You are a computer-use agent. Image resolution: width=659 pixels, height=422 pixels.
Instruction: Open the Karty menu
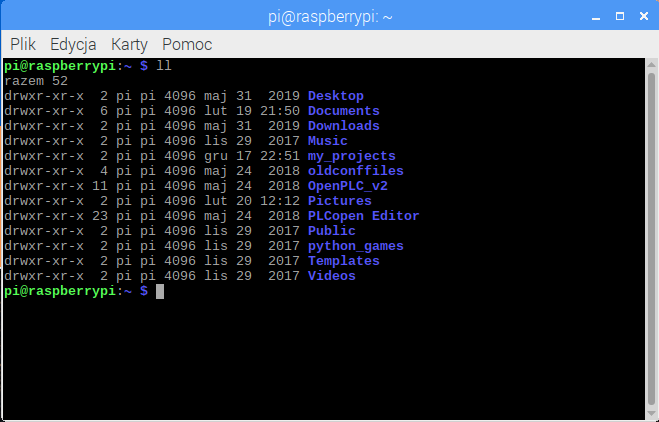pyautogui.click(x=129, y=45)
